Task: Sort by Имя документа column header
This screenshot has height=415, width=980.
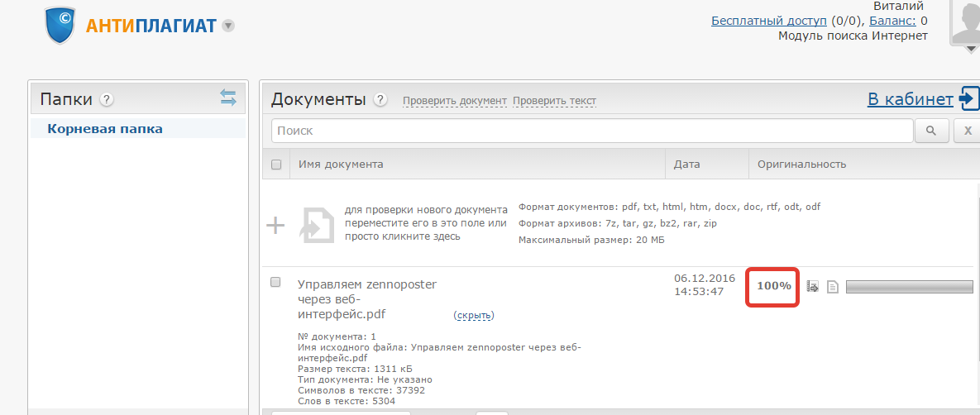Action: click(341, 165)
